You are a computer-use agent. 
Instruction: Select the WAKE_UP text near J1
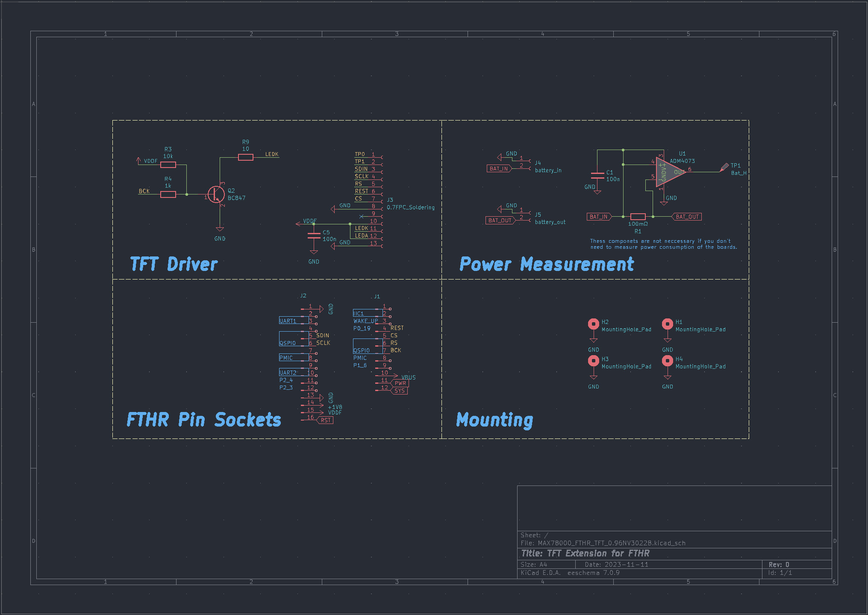pyautogui.click(x=366, y=321)
